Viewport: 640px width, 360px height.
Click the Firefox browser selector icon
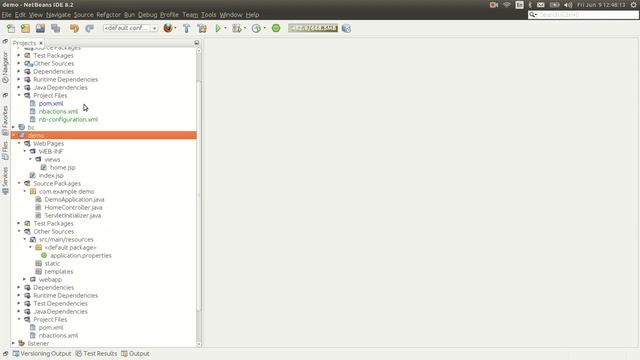[168, 28]
